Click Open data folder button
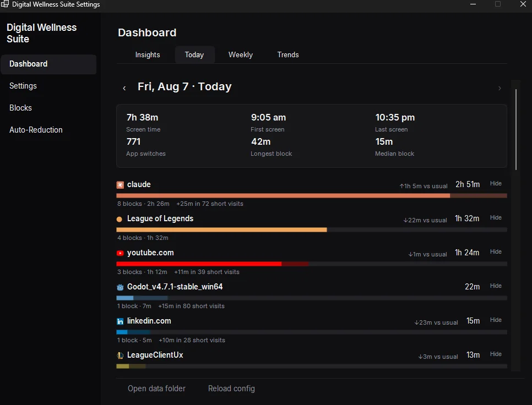Image resolution: width=532 pixels, height=405 pixels. 157,388
